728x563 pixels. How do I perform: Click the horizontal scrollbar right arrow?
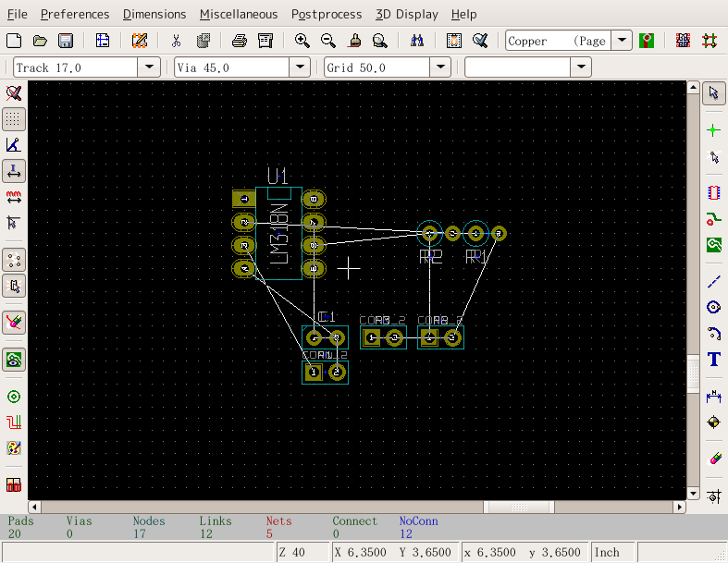coord(679,507)
